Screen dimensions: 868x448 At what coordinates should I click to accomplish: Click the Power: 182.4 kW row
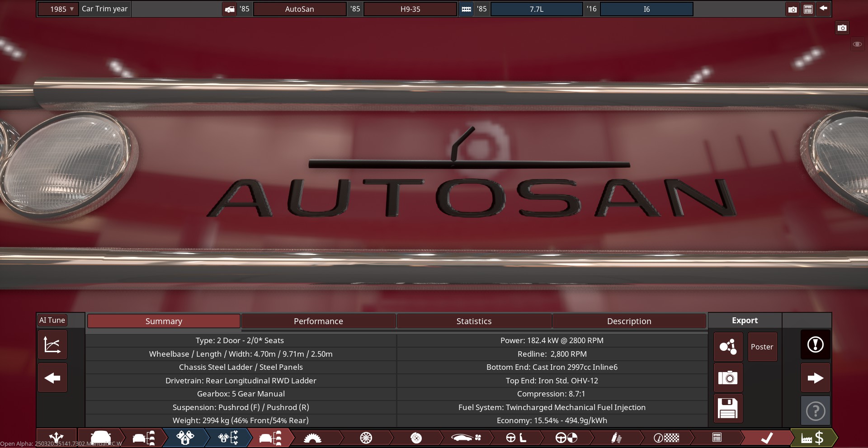pos(552,340)
